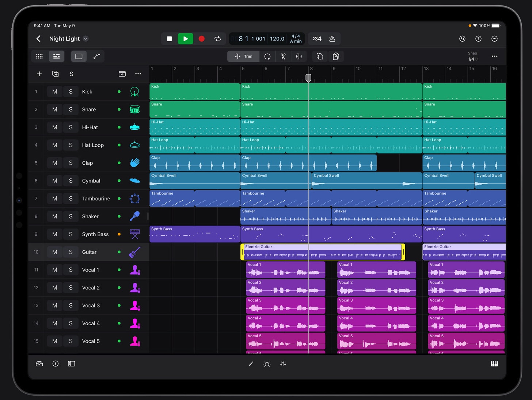Select the Tambourine track icon
The image size is (532, 400).
point(135,199)
